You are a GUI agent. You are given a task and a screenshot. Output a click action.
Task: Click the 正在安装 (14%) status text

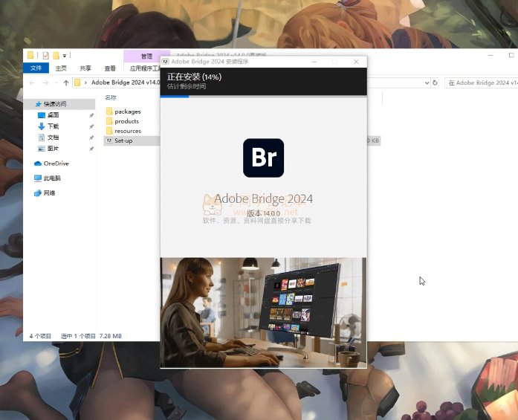(194, 77)
